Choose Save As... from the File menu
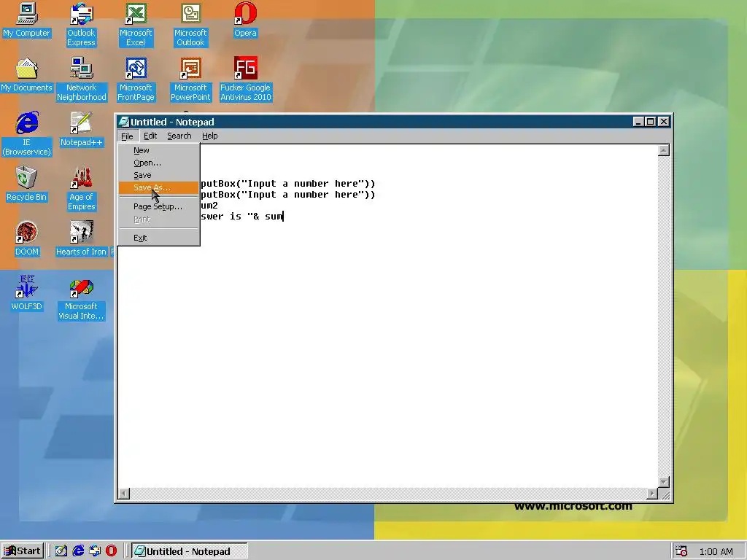This screenshot has height=560, width=747. click(158, 187)
